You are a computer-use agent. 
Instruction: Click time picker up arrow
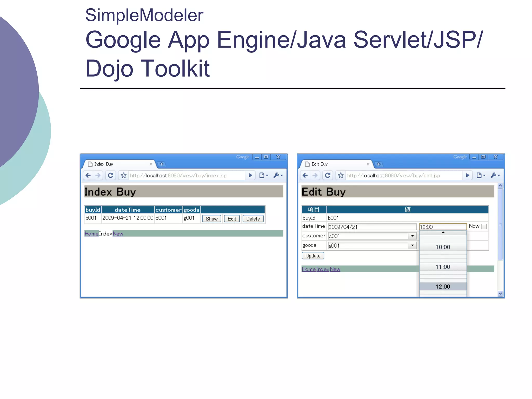[443, 232]
